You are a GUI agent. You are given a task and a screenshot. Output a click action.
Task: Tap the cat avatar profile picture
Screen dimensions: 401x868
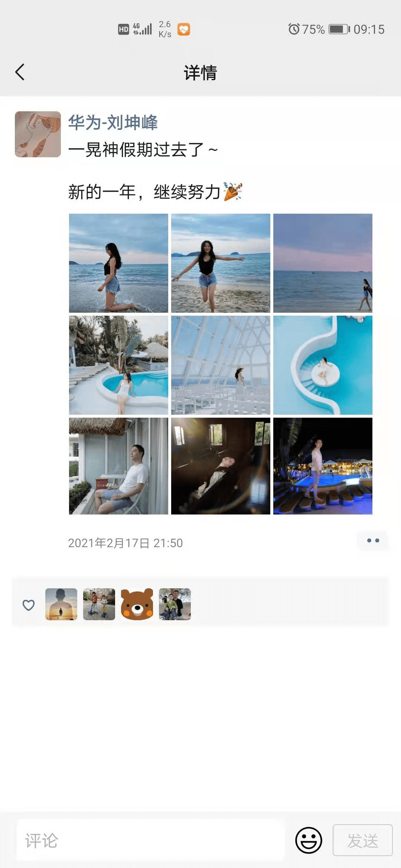[38, 134]
